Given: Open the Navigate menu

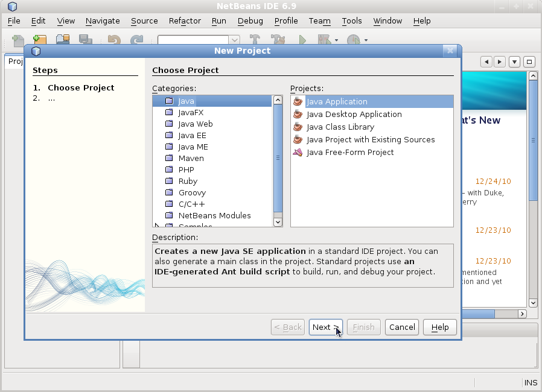Looking at the screenshot, I should pos(103,21).
